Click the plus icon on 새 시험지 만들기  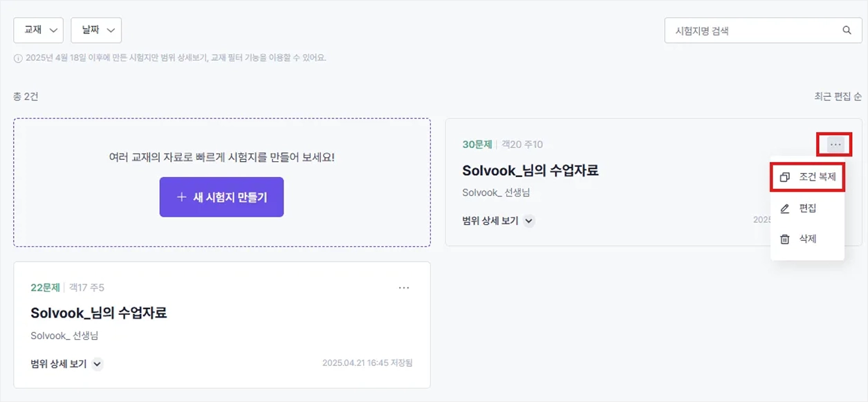[x=182, y=197]
